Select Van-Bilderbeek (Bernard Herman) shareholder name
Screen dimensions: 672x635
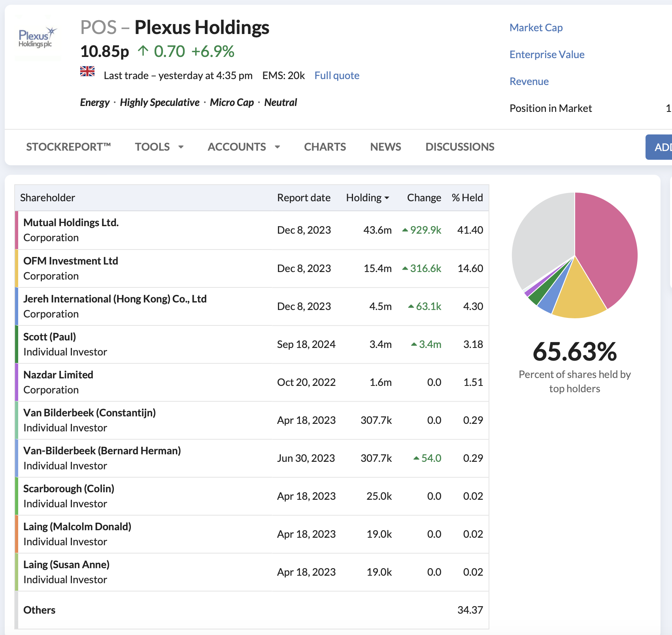tap(102, 451)
